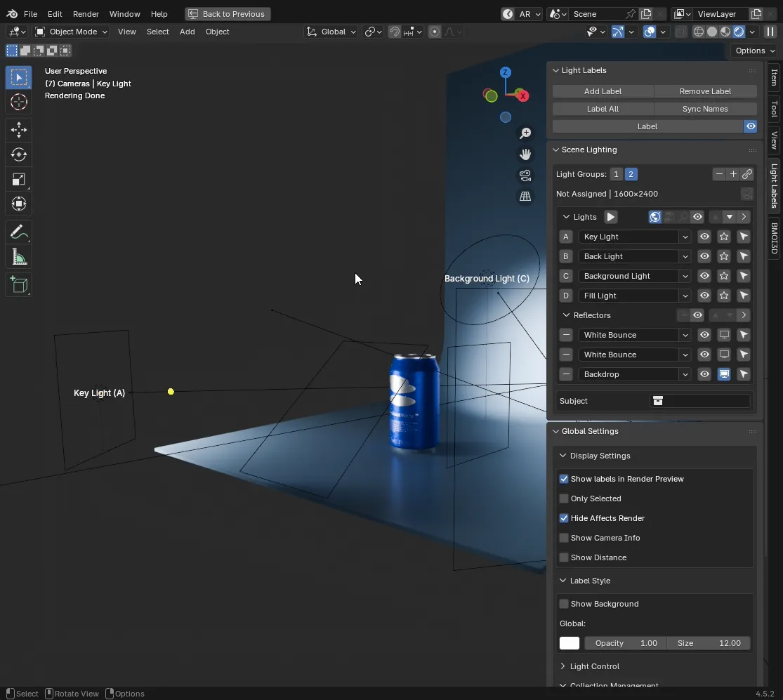Screen dimensions: 783x700
Task: Select the Select Box tool
Action: [19, 77]
